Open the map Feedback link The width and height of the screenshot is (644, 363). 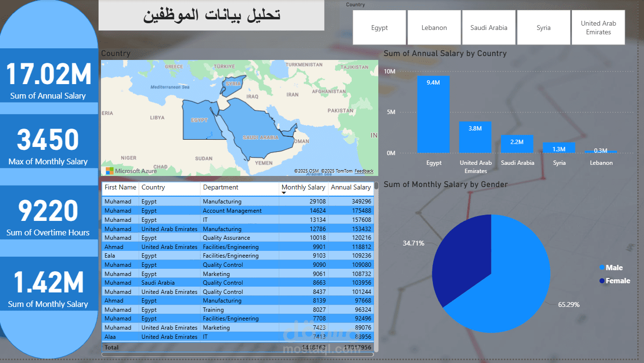pyautogui.click(x=364, y=171)
